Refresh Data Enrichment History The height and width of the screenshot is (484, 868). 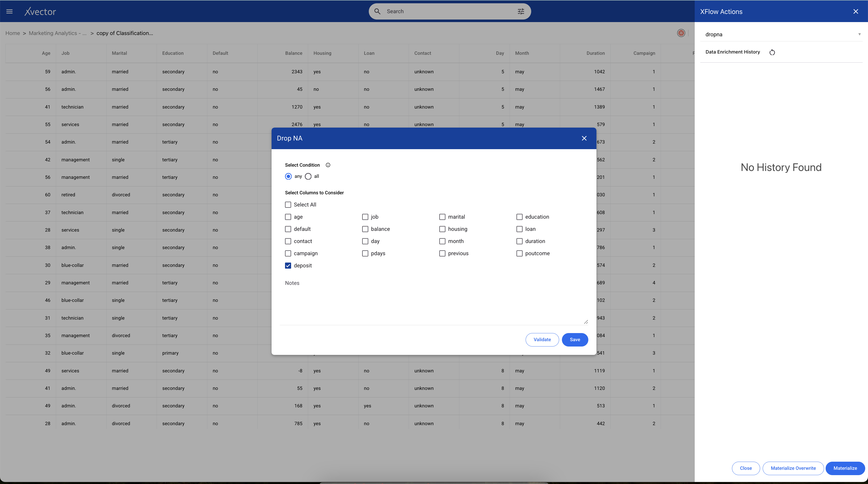[x=772, y=52]
